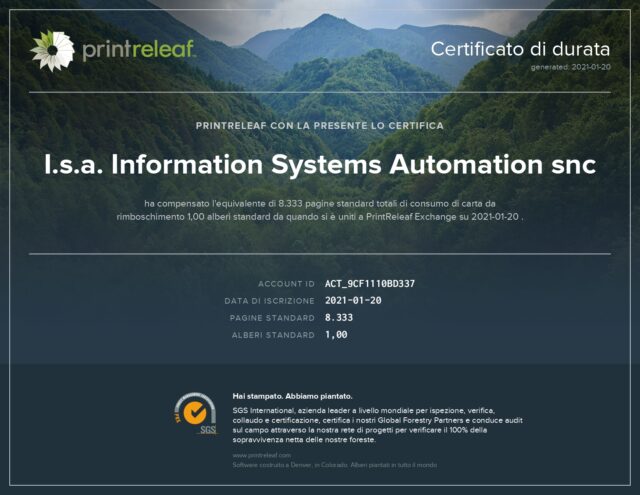Click the SGS certification badge
Image resolution: width=640 pixels, height=495 pixels.
(x=196, y=413)
